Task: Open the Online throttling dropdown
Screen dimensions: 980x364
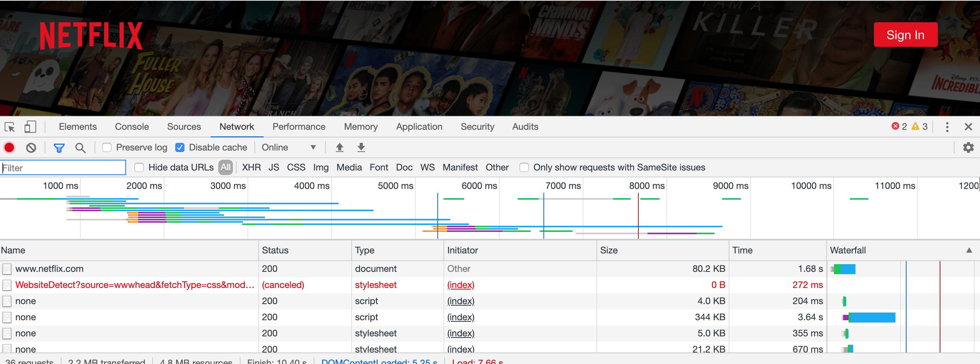Action: (288, 148)
